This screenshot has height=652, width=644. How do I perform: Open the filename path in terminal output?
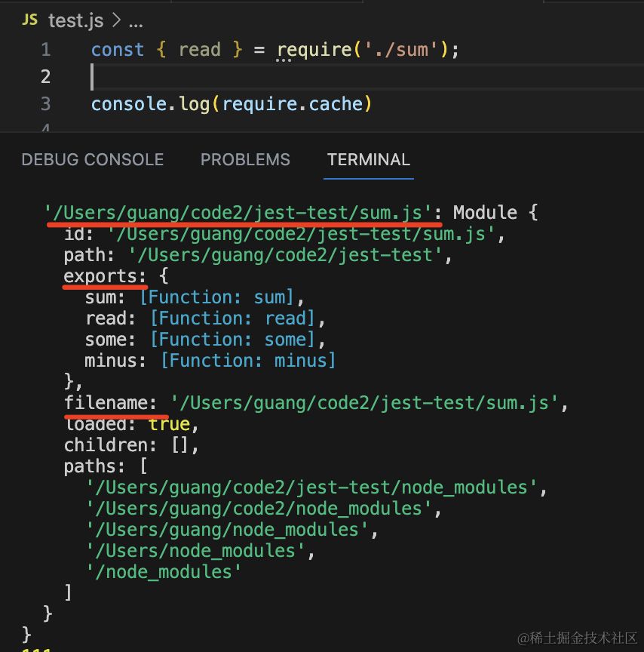(x=365, y=403)
